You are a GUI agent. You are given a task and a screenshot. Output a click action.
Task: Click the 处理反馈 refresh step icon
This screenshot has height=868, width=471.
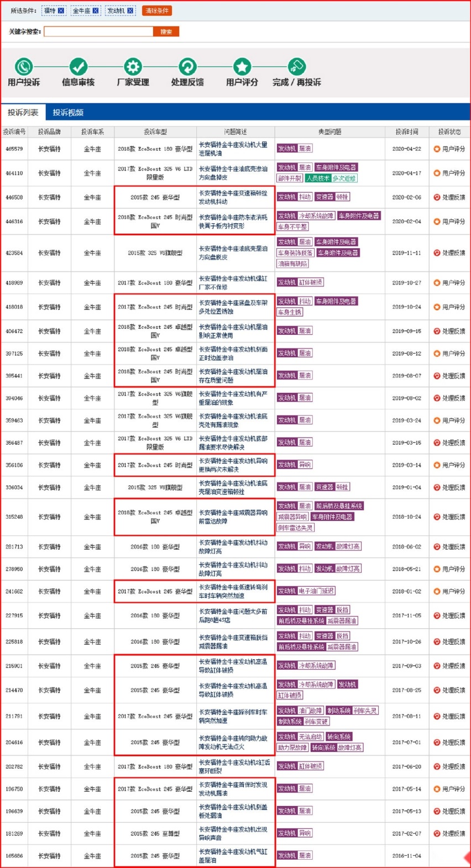(x=187, y=67)
